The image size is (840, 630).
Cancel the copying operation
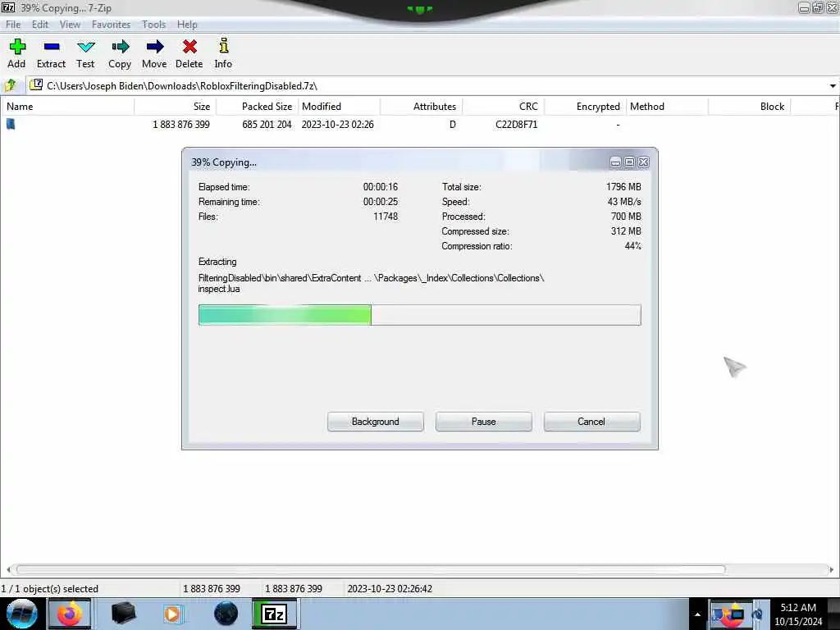[591, 422]
